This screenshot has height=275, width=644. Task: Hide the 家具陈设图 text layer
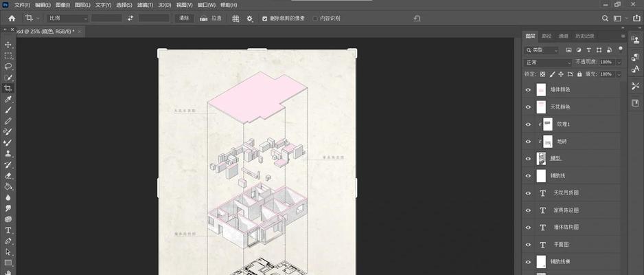pyautogui.click(x=528, y=210)
